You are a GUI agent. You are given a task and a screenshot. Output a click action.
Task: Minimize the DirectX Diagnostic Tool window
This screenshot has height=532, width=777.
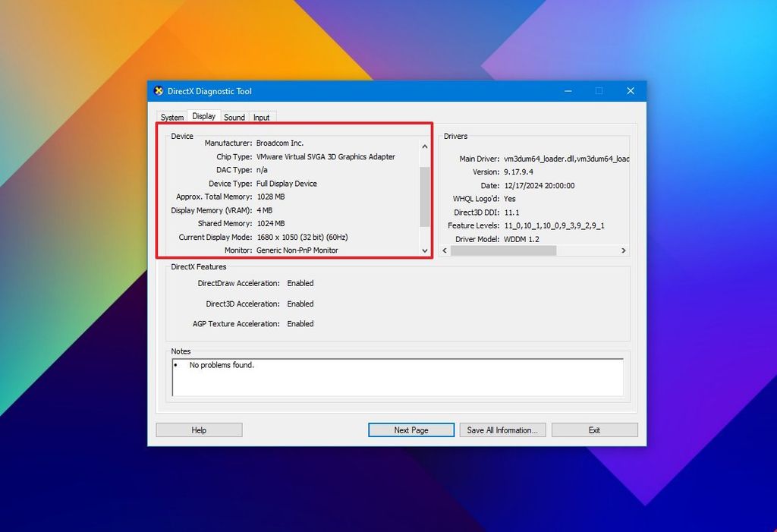point(568,90)
